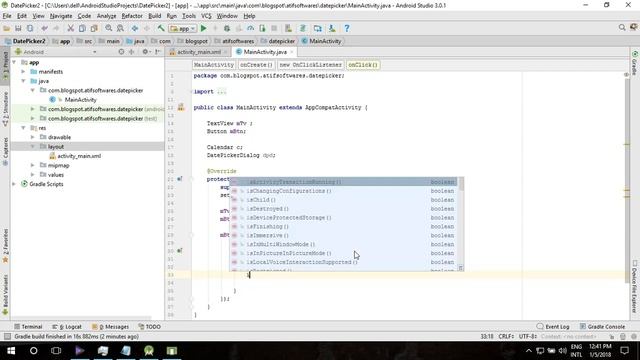This screenshot has height=360, width=640.
Task: Click Scroll from Source icon in Project panel
Action: click(x=121, y=52)
